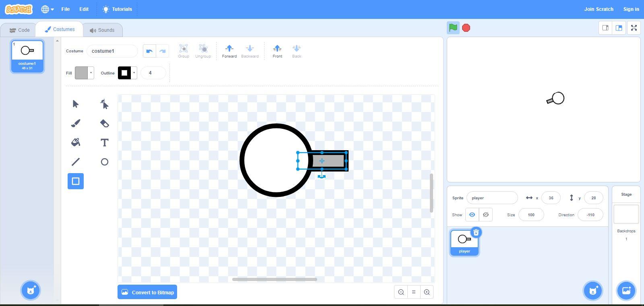Hide the sprite with crossed-eye icon
The height and width of the screenshot is (306, 644).
click(x=486, y=215)
